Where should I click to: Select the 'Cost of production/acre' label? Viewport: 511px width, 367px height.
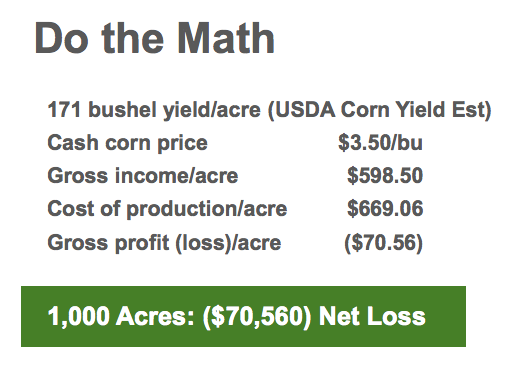click(167, 209)
